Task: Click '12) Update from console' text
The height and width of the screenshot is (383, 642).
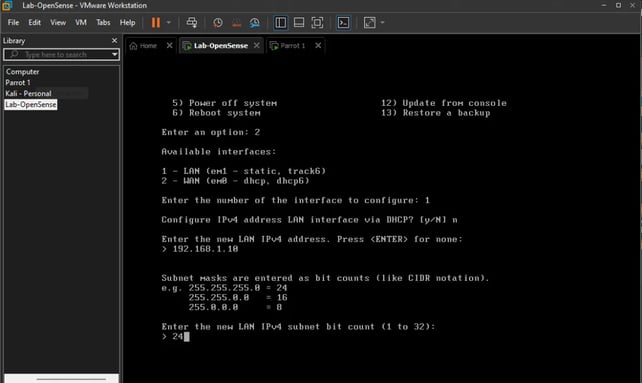Action: pyautogui.click(x=444, y=103)
